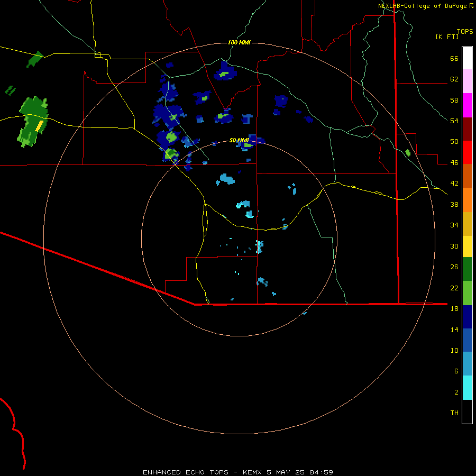The width and height of the screenshot is (476, 476).
Task: Click the legend value '6'
Action: tap(456, 371)
